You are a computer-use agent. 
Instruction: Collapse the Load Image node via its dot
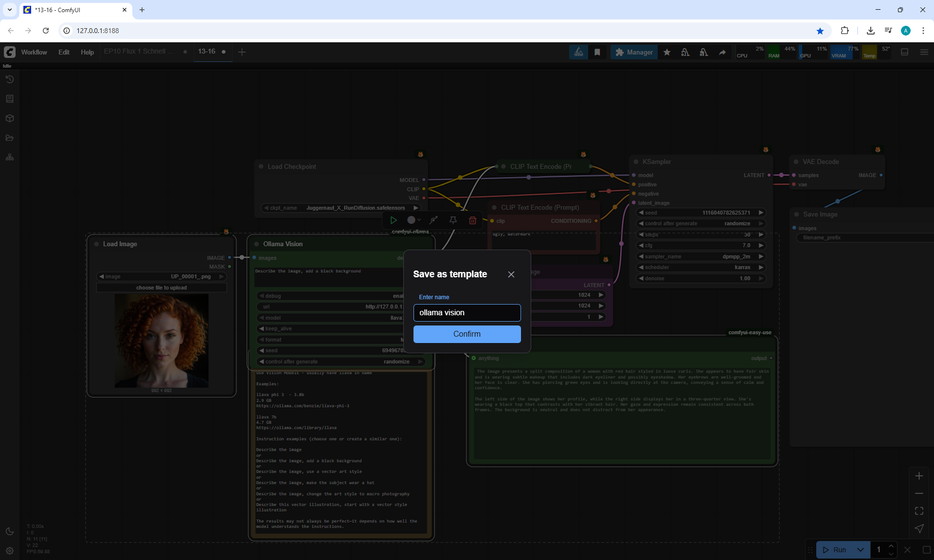pyautogui.click(x=97, y=244)
